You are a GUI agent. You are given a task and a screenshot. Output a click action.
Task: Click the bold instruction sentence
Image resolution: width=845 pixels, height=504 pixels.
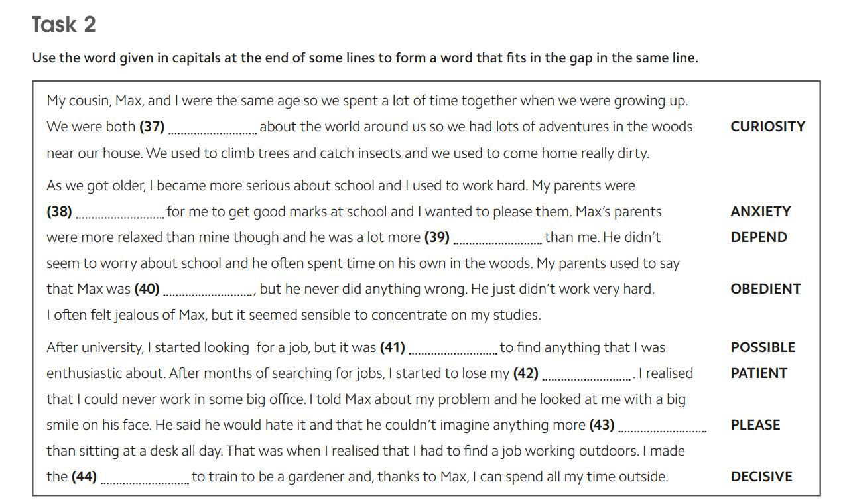pyautogui.click(x=365, y=58)
